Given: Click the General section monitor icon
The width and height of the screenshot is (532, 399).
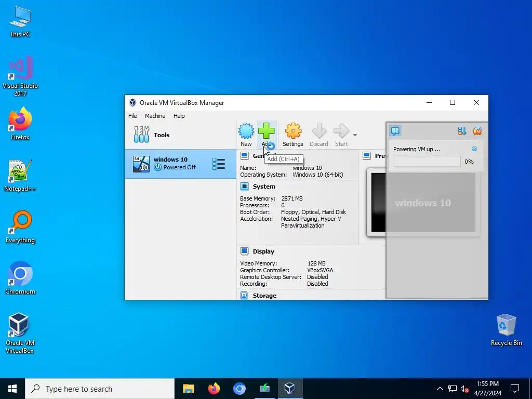Looking at the screenshot, I should 244,156.
